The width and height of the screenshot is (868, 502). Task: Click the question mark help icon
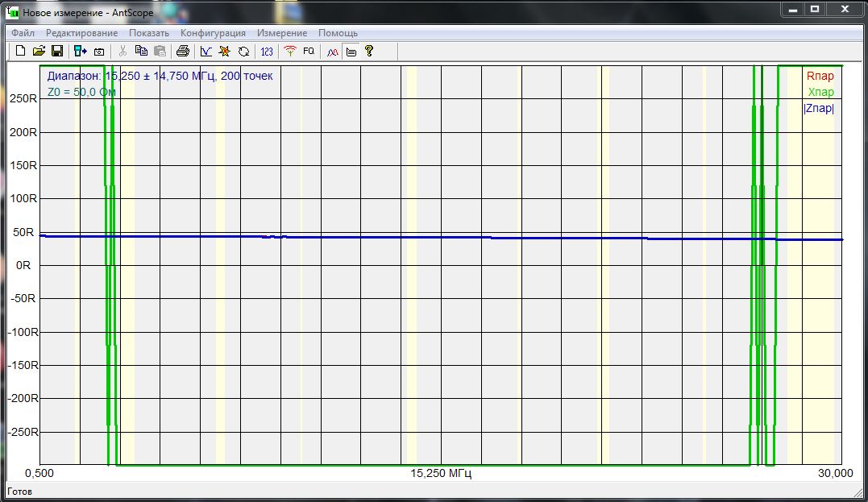(x=369, y=52)
